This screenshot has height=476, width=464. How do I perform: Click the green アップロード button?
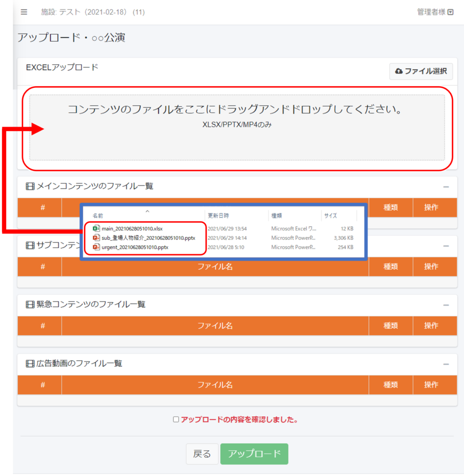(254, 454)
